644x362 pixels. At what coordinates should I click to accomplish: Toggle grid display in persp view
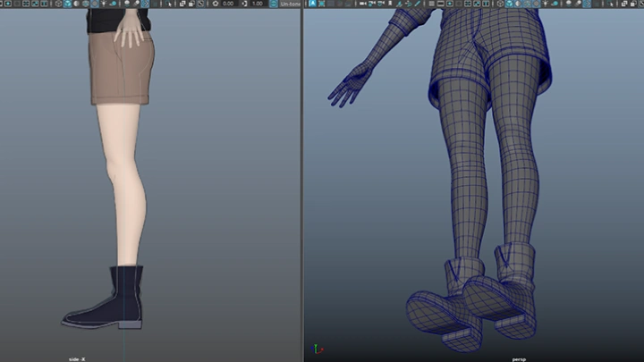coord(431,4)
